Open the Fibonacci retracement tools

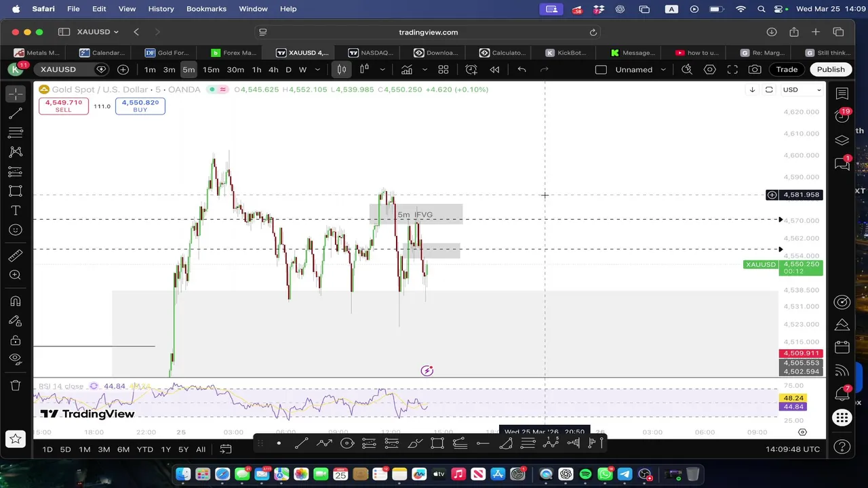(16, 133)
